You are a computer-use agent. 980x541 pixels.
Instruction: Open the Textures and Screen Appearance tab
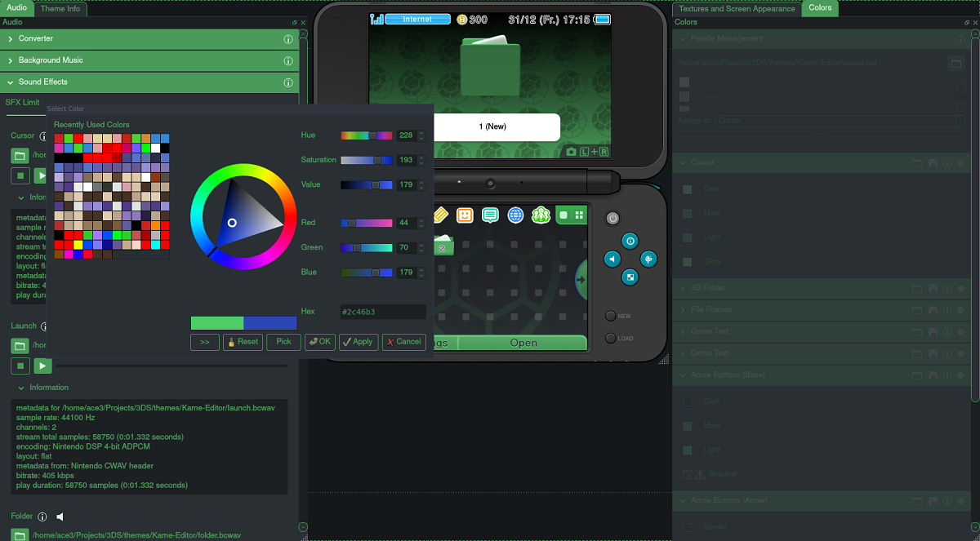(737, 8)
